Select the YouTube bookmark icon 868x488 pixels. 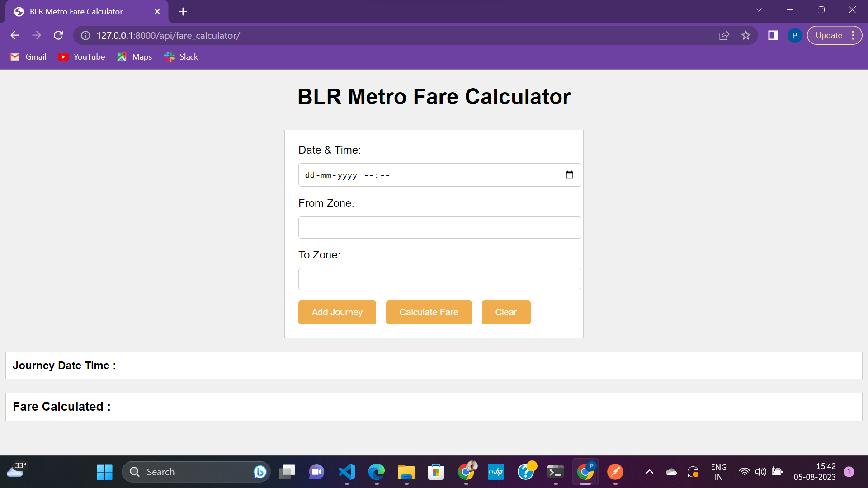[x=63, y=56]
